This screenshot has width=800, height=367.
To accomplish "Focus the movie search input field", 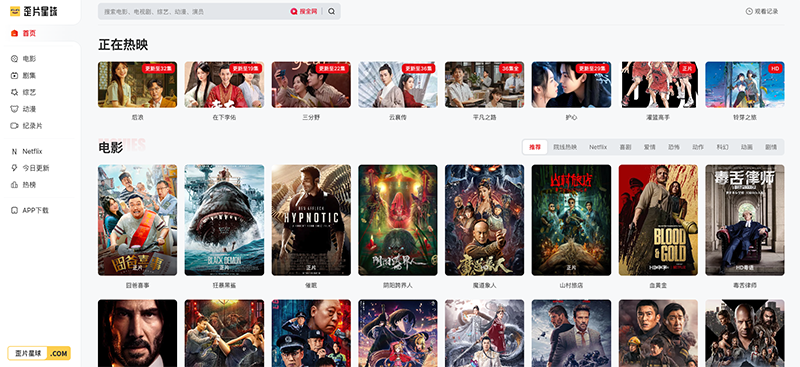I will pyautogui.click(x=194, y=11).
